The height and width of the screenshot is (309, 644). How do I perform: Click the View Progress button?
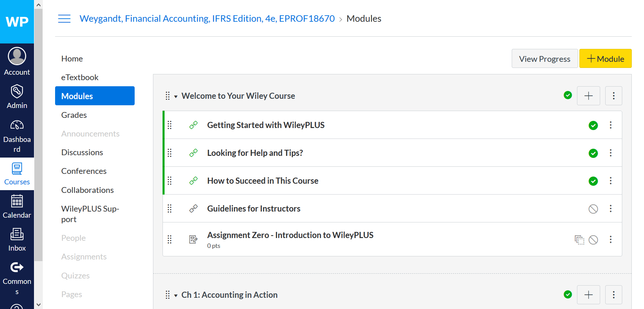click(x=544, y=58)
